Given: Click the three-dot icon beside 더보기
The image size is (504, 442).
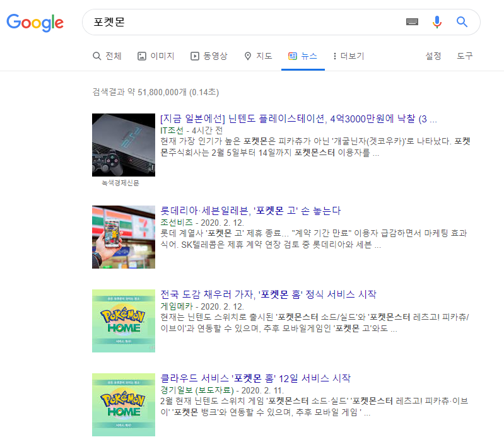Looking at the screenshot, I should tap(335, 56).
